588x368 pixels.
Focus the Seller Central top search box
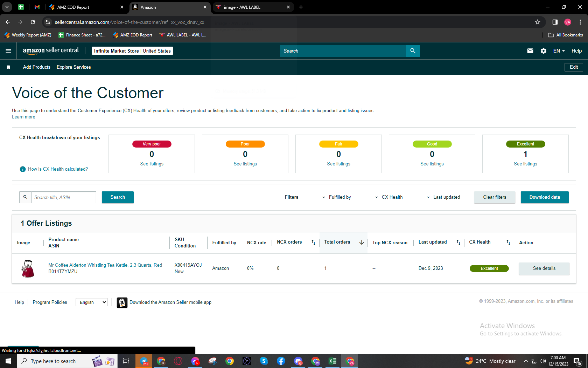click(343, 51)
